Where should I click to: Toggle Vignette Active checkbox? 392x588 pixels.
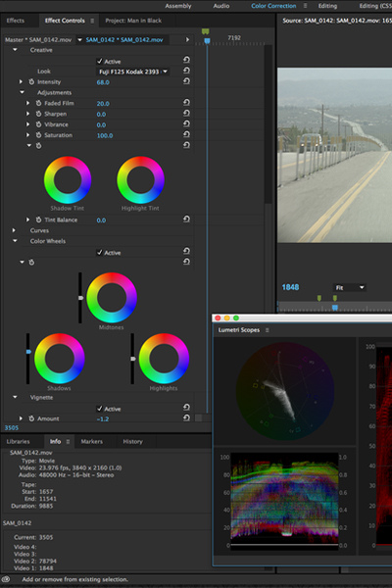tap(100, 409)
